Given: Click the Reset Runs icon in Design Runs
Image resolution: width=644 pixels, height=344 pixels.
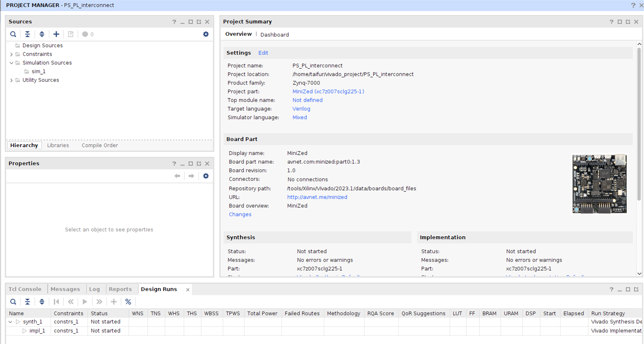Looking at the screenshot, I should tap(56, 302).
